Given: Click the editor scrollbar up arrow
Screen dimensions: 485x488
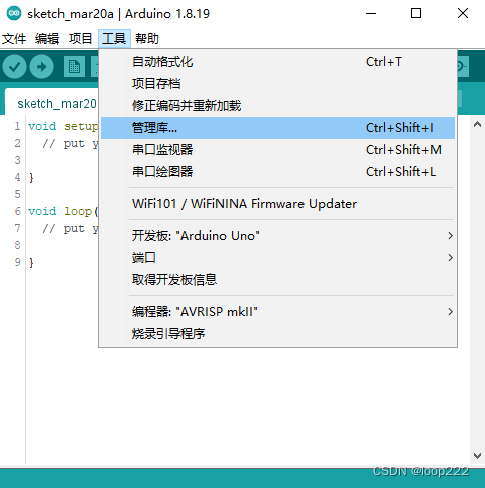Looking at the screenshot, I should click(x=477, y=124).
